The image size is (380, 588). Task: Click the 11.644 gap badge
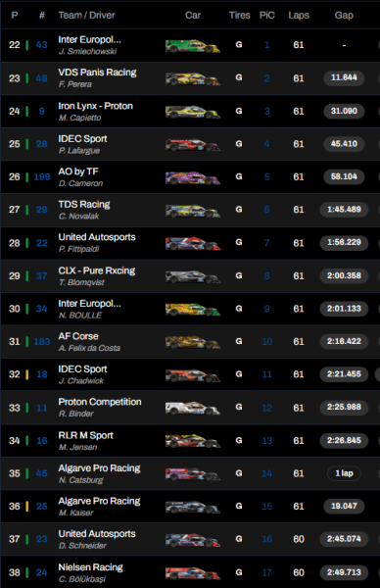click(344, 78)
